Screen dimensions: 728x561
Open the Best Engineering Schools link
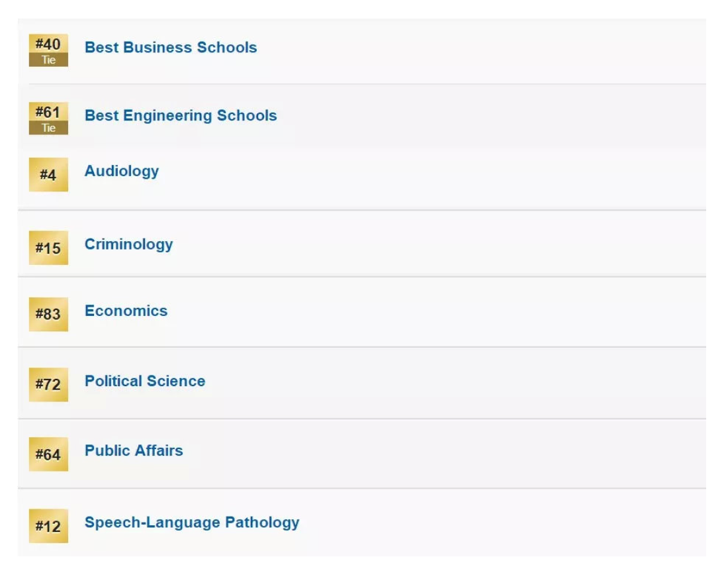coord(181,115)
